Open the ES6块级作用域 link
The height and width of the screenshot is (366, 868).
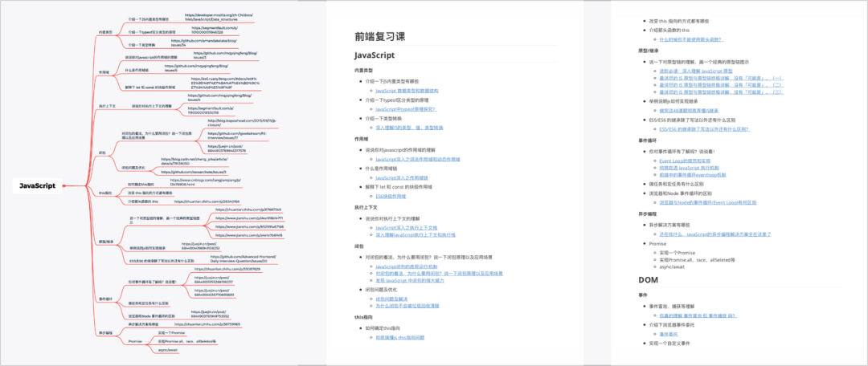pos(391,196)
